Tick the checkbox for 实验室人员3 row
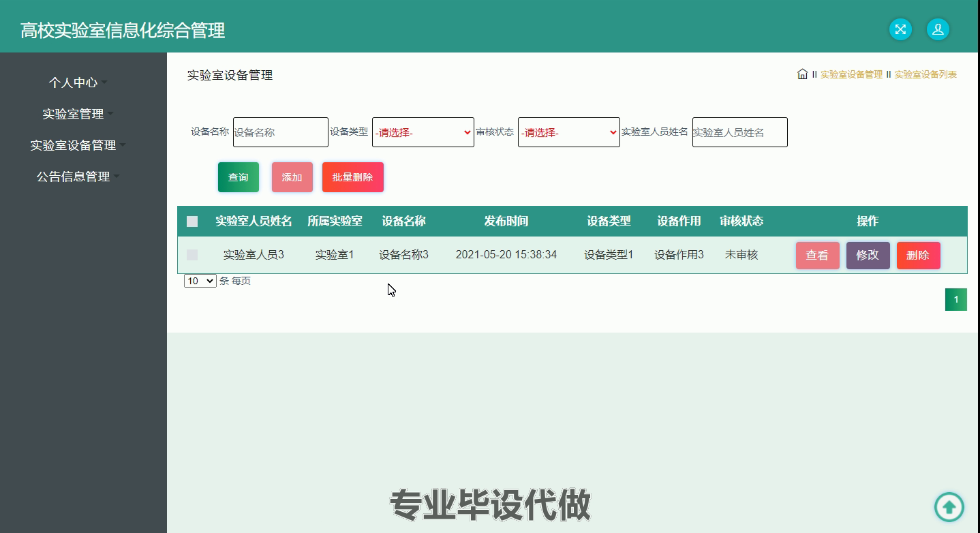980x533 pixels. (192, 255)
